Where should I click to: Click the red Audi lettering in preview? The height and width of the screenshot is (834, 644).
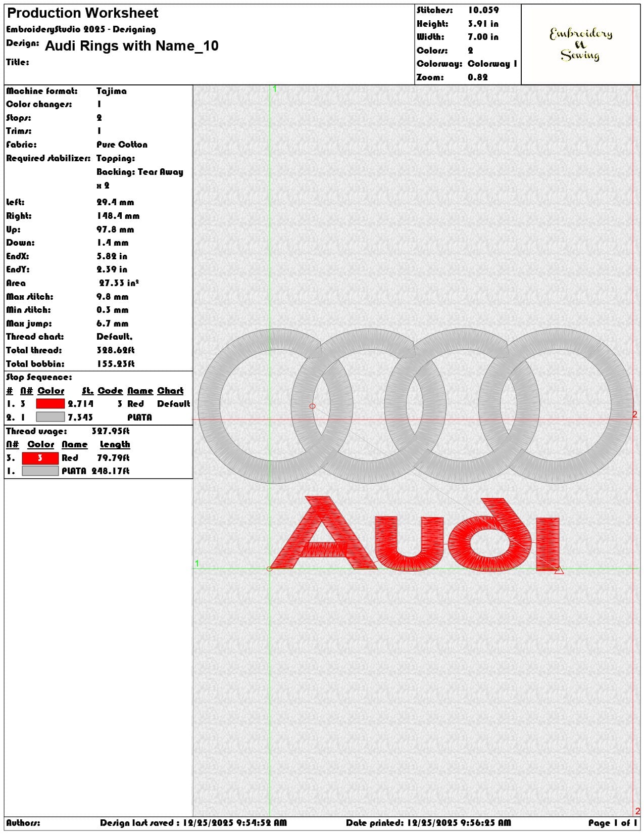click(415, 534)
